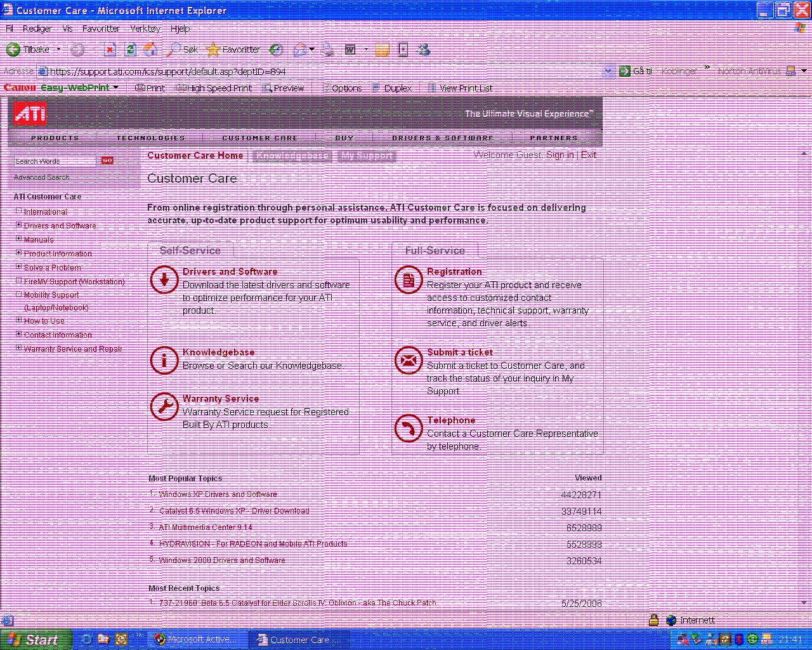812x650 pixels.
Task: Open TECHNOLOGIES in ATI navigation bar
Action: (x=151, y=138)
